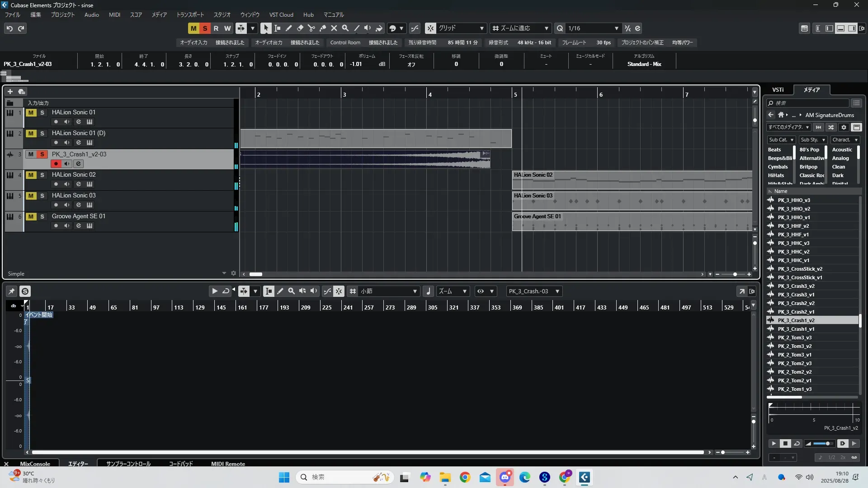Expand the Sub Cat. filter dropdown
The height and width of the screenshot is (488, 868).
coord(781,140)
